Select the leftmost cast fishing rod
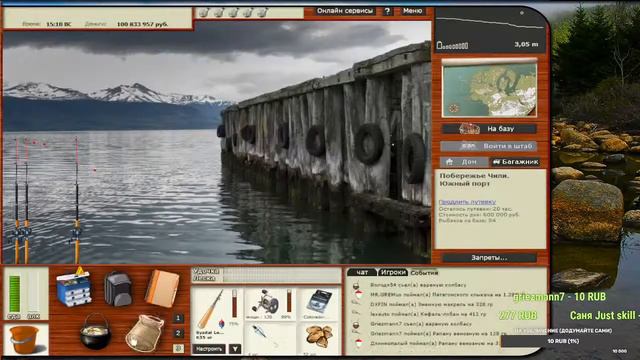The image size is (640, 360). 17,200
